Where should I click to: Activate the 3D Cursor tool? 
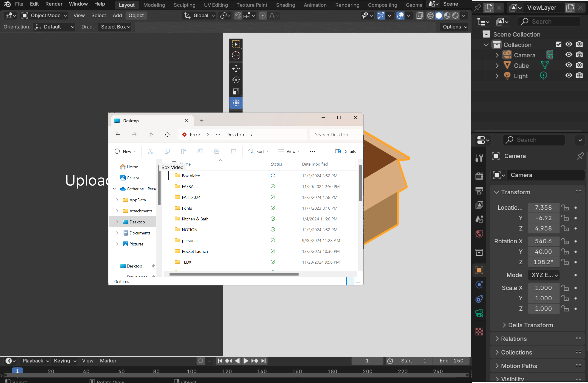236,55
